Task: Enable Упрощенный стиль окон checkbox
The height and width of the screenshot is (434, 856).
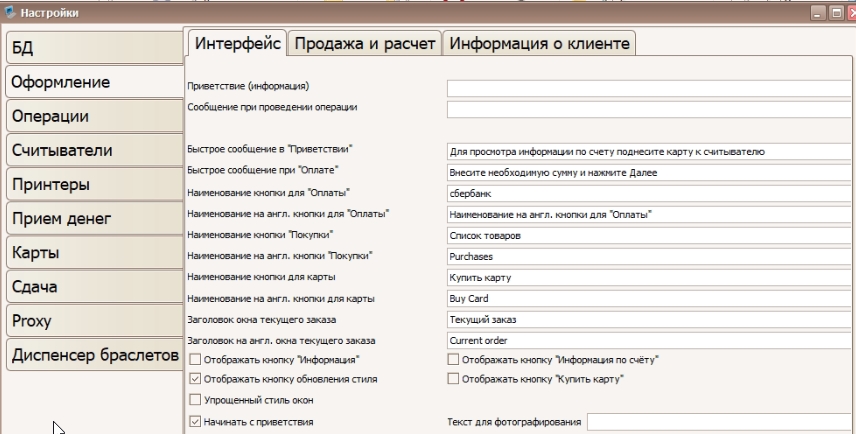Action: [195, 400]
